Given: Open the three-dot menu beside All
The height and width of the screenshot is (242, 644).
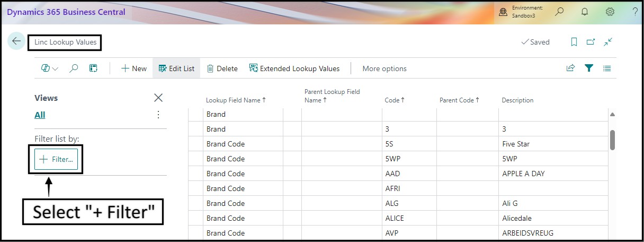Looking at the screenshot, I should point(158,115).
